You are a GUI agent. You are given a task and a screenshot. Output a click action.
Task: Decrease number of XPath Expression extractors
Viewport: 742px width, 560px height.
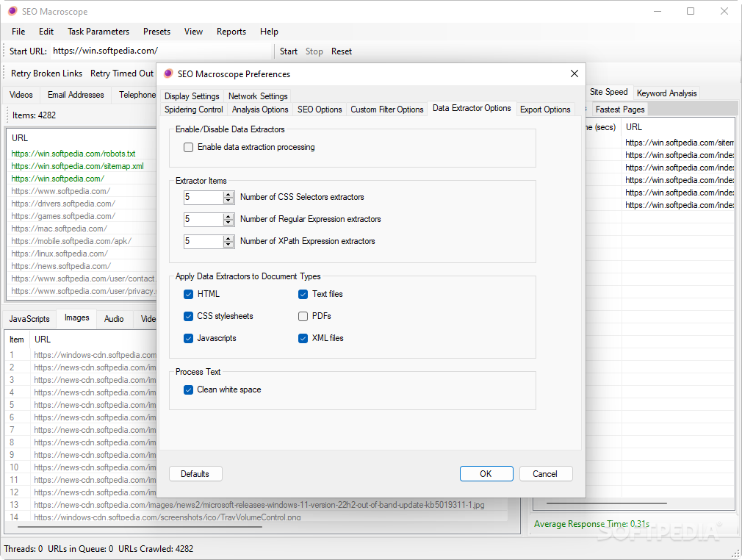tap(228, 244)
